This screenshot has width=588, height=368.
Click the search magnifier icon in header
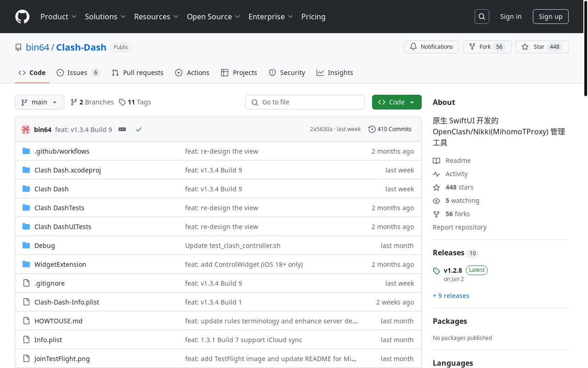click(482, 17)
